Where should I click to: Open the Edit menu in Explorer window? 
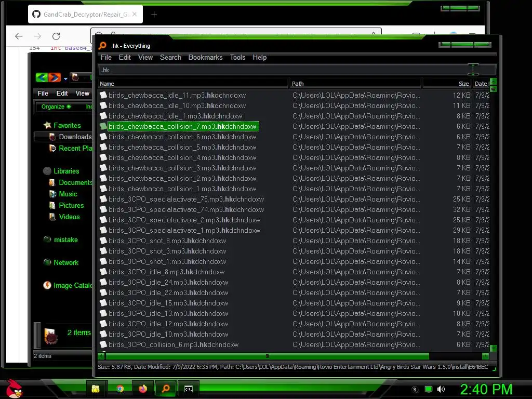click(62, 94)
